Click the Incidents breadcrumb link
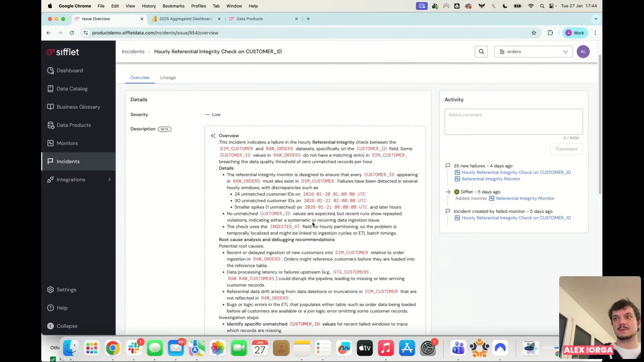 coord(133,52)
